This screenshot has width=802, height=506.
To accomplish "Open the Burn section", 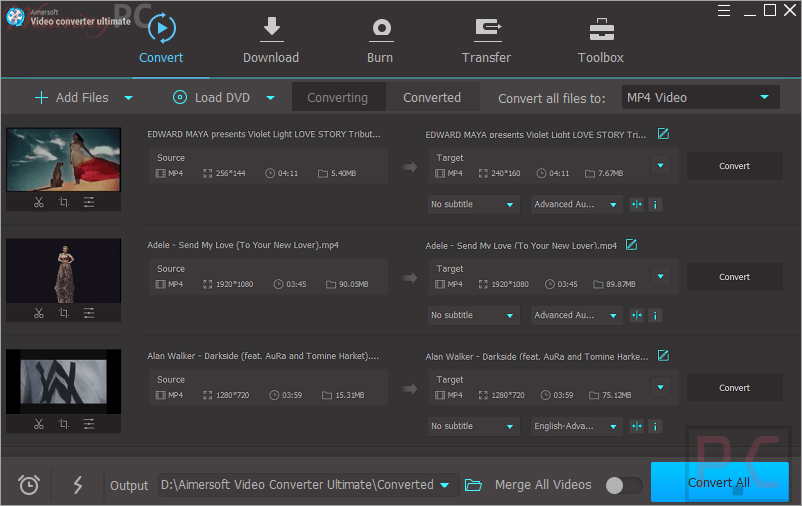I will tap(380, 40).
